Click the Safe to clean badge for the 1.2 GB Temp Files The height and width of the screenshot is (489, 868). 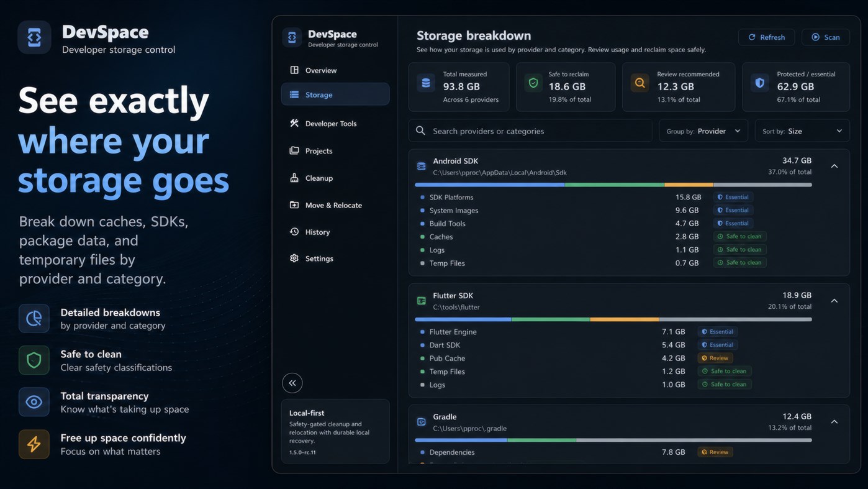pos(725,371)
